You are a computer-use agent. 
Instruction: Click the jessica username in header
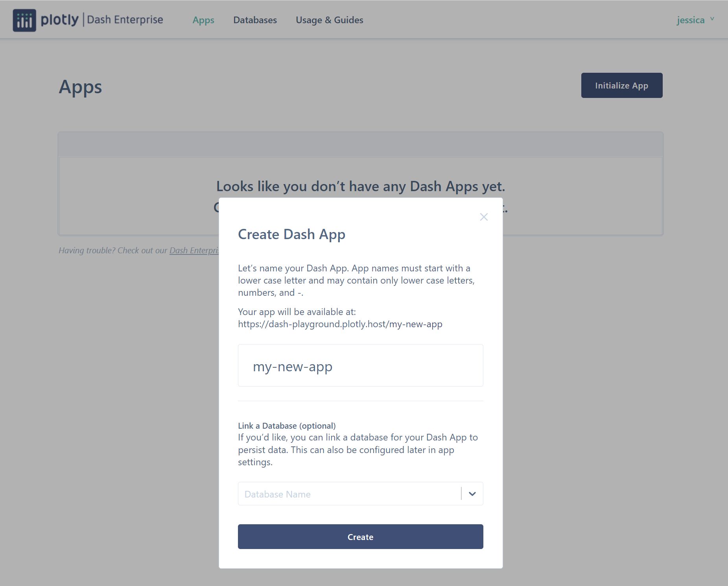(x=690, y=20)
